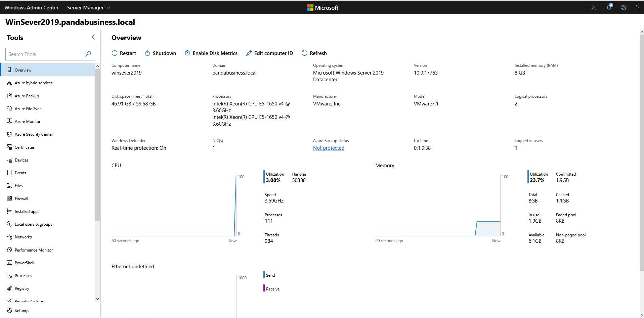Open Settings at bottom of sidebar
The image size is (644, 318).
[50, 310]
